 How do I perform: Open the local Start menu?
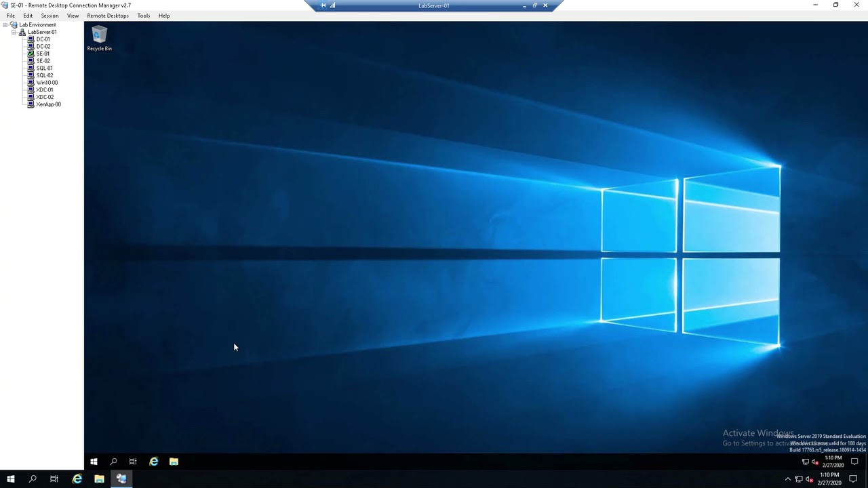[10, 479]
